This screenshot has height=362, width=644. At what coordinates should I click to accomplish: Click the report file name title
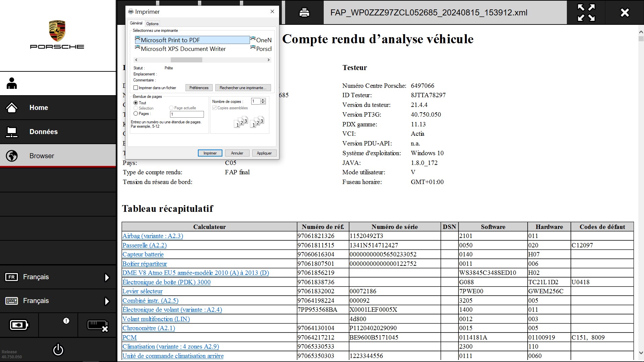tap(429, 13)
